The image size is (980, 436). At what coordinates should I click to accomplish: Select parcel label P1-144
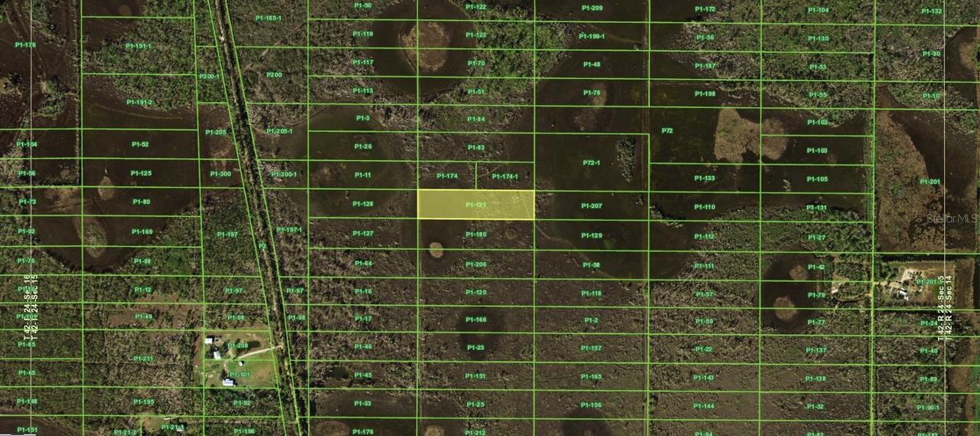(704, 405)
